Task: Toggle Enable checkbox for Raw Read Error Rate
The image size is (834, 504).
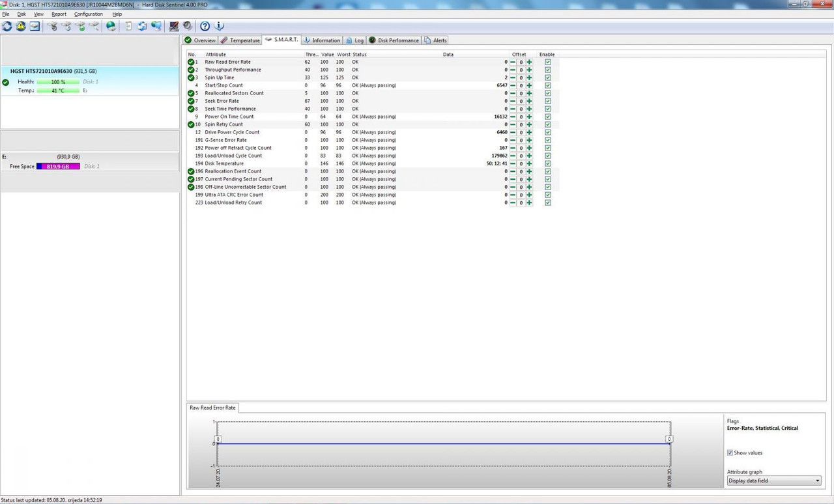Action: click(x=548, y=62)
